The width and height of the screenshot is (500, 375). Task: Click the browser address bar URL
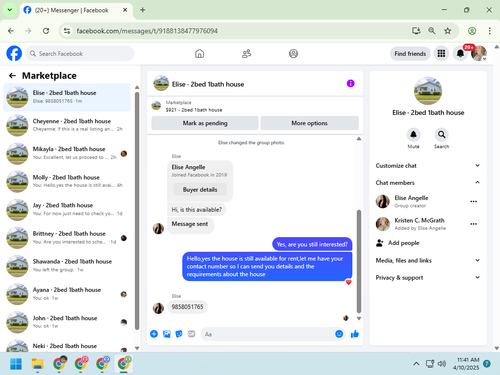point(147,31)
